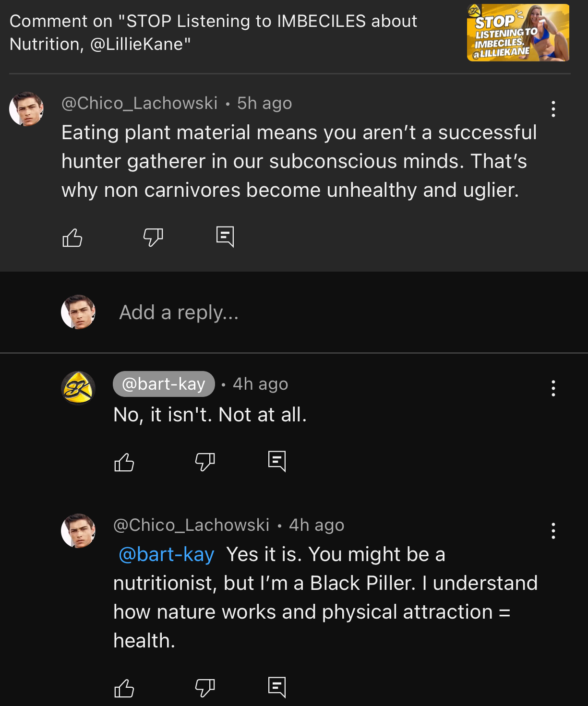
Task: Dislike bart-kay's reply
Action: 205,462
